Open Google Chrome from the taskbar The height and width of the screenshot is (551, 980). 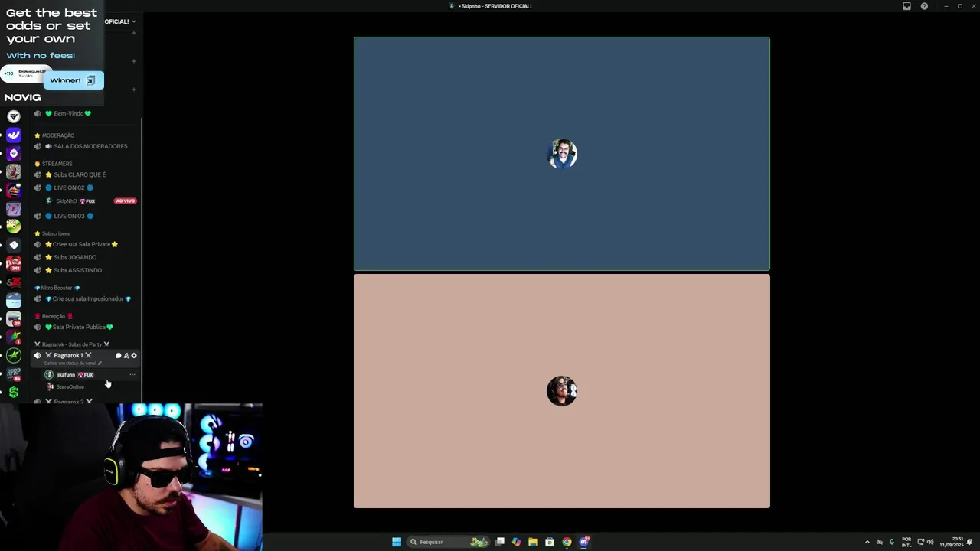(567, 542)
